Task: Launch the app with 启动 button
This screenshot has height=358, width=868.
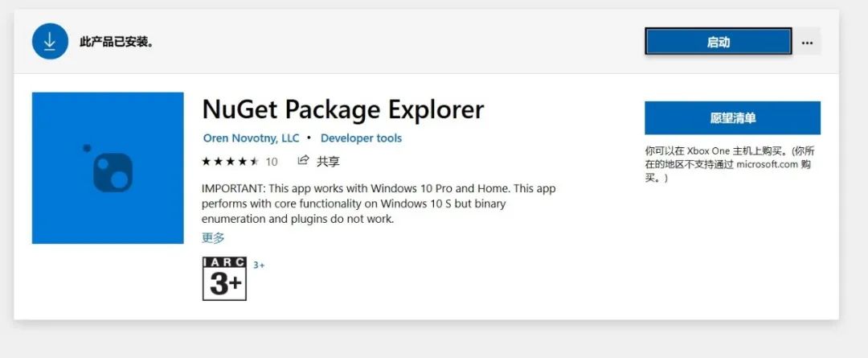Action: tap(718, 42)
